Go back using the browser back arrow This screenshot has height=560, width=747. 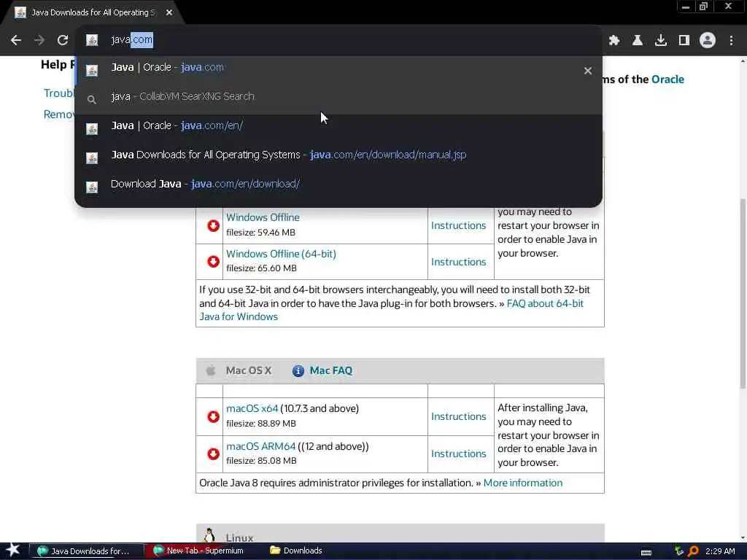16,40
